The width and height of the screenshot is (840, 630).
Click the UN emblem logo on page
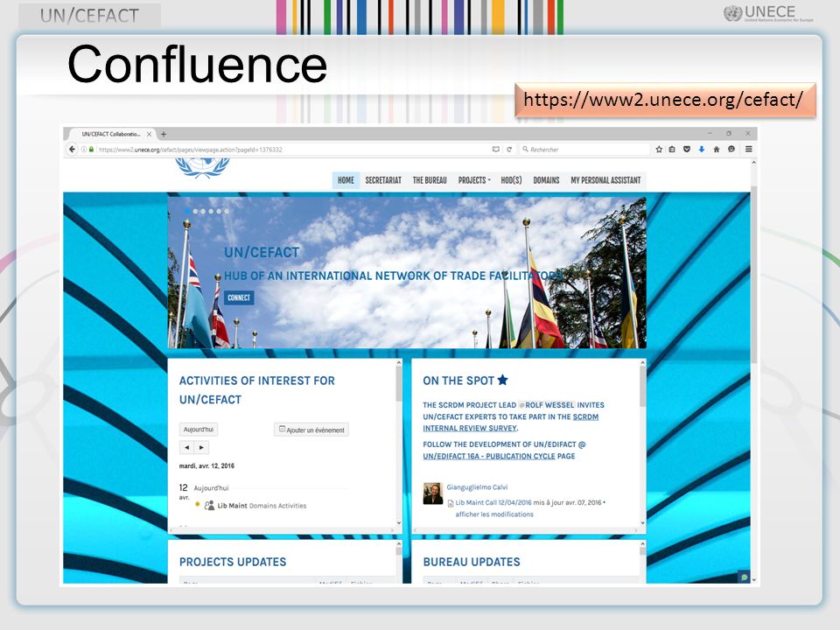(x=202, y=168)
